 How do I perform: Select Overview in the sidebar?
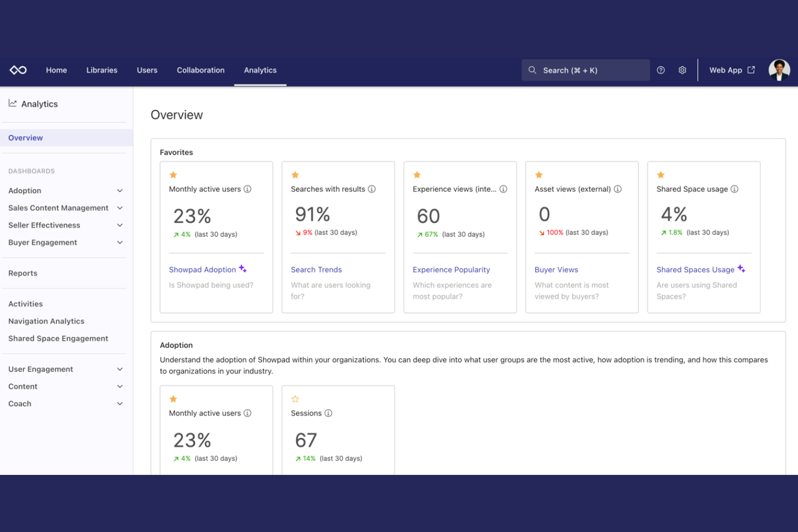[66, 137]
